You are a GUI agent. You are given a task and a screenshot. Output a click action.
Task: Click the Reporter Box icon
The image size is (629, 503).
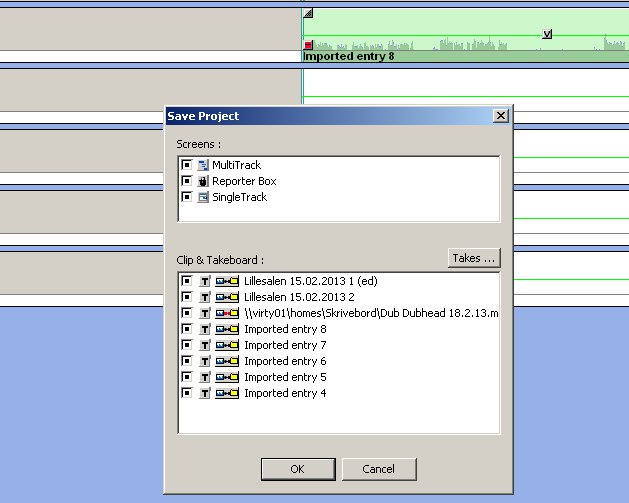pos(203,181)
